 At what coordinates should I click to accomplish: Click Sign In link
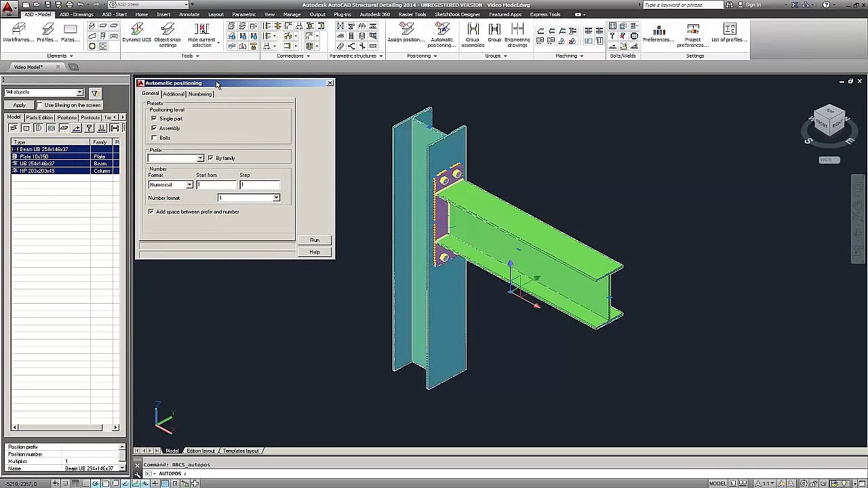click(753, 5)
